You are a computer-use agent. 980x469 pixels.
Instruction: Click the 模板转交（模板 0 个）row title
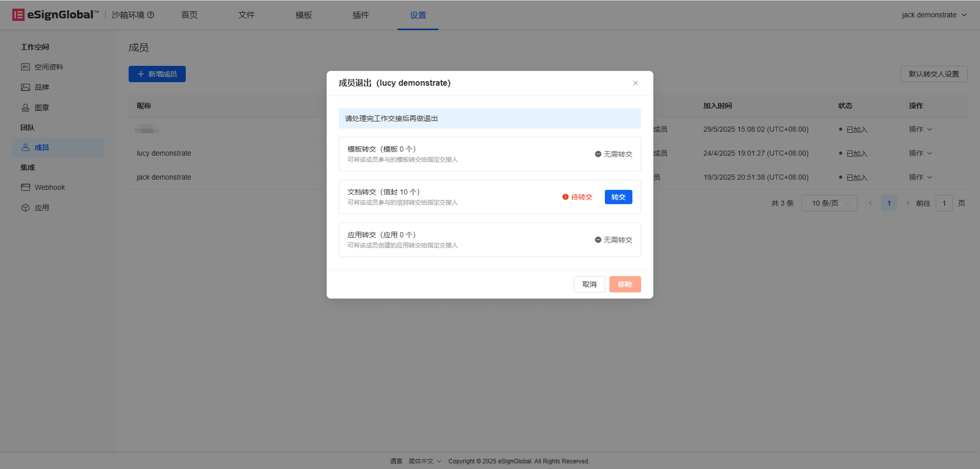[x=382, y=149]
